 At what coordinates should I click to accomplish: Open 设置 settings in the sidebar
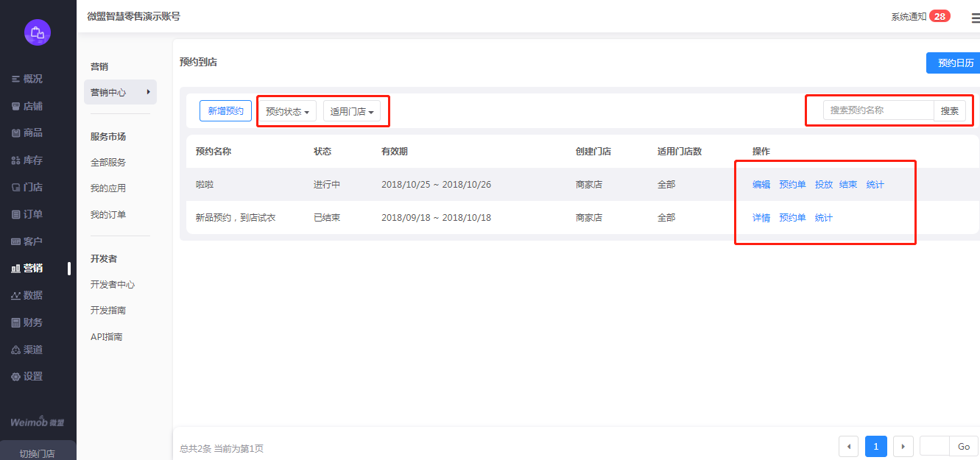(32, 376)
